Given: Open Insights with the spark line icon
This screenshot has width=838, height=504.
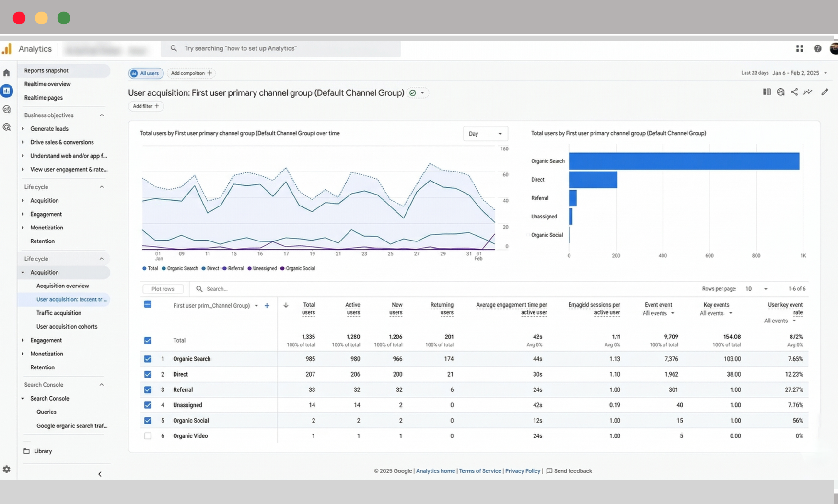Looking at the screenshot, I should tap(808, 92).
